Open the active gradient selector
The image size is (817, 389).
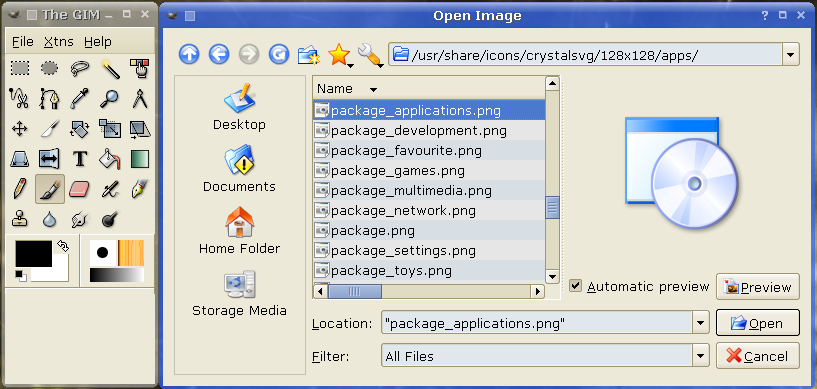coord(117,275)
